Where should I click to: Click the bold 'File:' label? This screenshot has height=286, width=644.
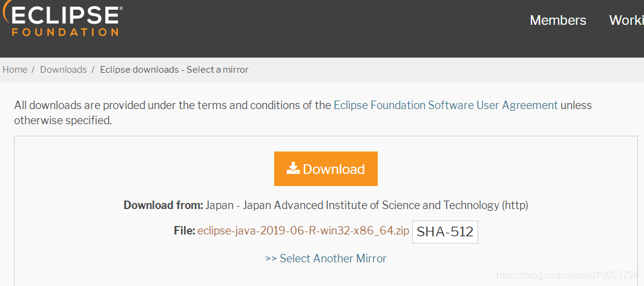[185, 231]
